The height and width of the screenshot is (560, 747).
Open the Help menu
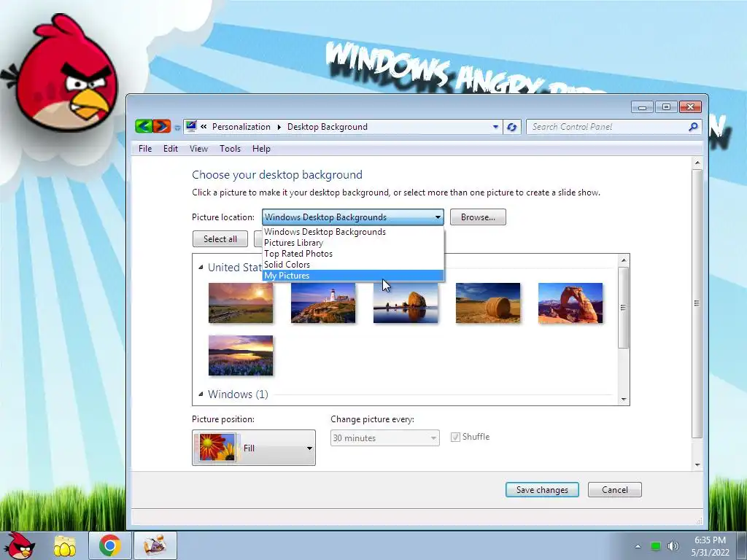261,149
